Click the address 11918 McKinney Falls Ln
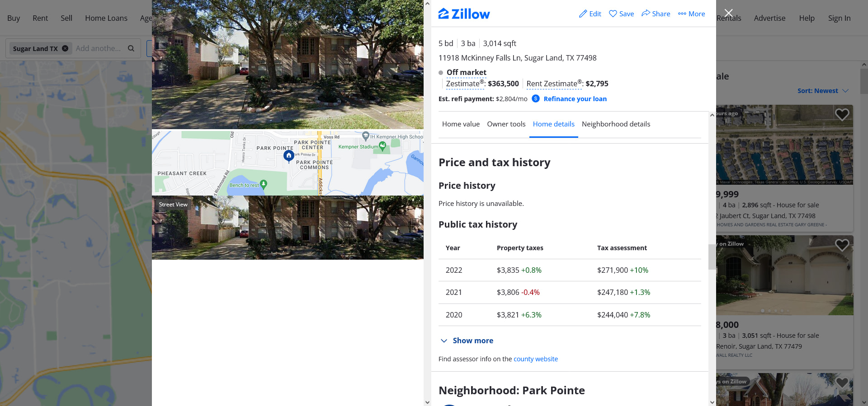868x406 pixels. point(517,58)
